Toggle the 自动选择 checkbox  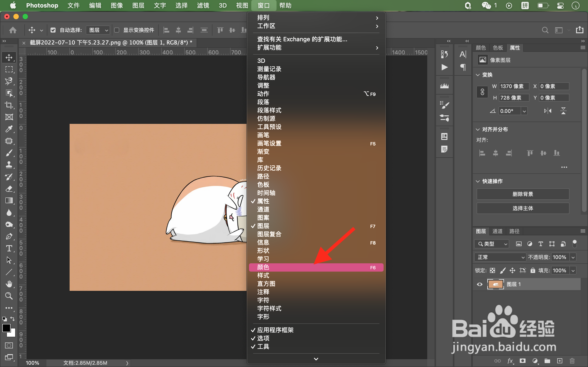(53, 30)
